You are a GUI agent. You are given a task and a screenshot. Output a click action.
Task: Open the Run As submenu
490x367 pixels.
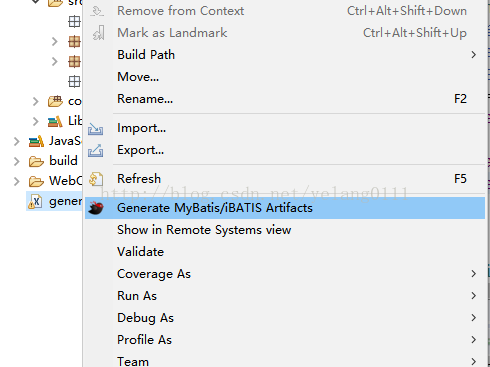(x=285, y=296)
